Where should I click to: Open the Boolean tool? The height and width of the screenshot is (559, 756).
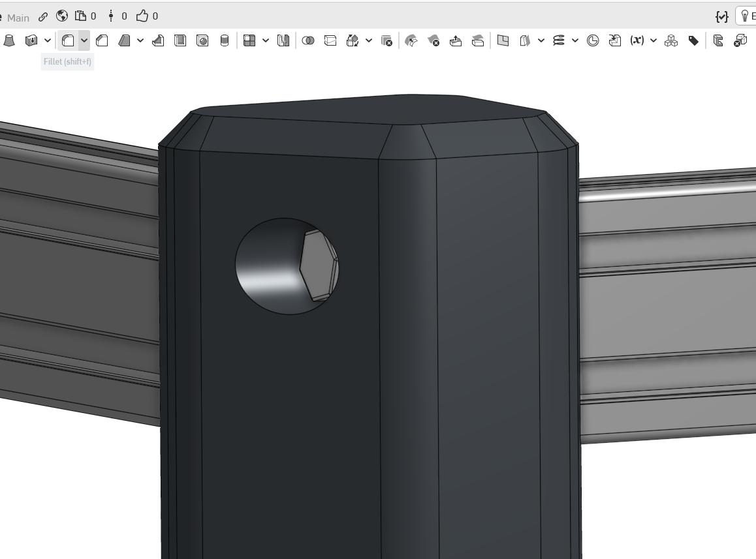pyautogui.click(x=308, y=40)
